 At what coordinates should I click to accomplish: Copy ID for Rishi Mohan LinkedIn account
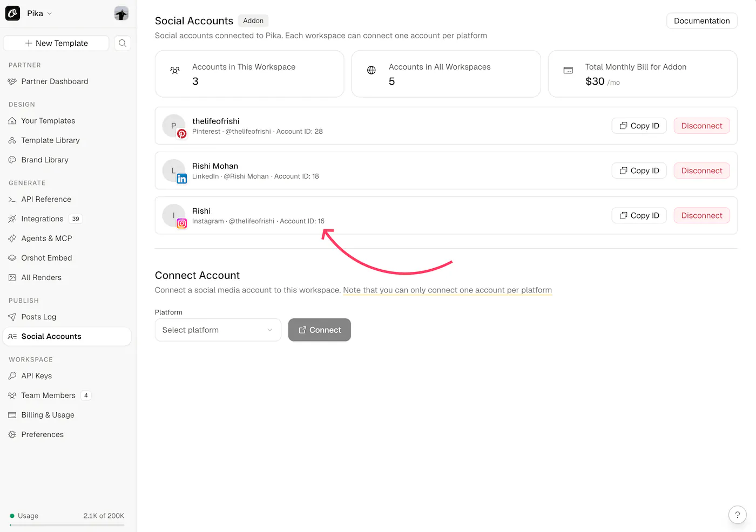(639, 170)
